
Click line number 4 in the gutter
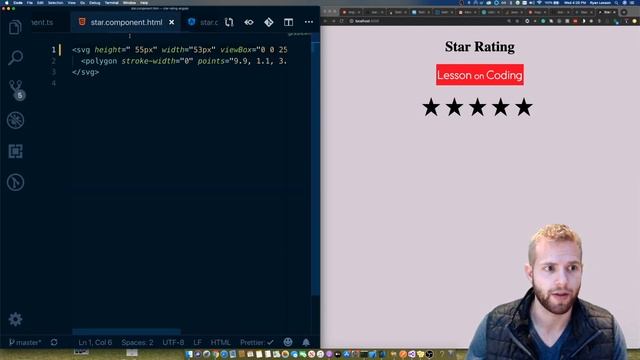(53, 83)
